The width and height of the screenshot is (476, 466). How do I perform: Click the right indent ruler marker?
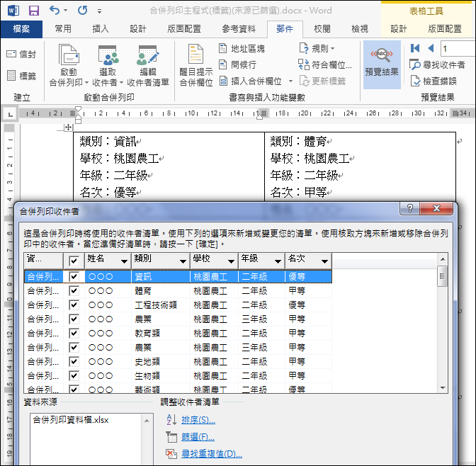click(x=259, y=117)
